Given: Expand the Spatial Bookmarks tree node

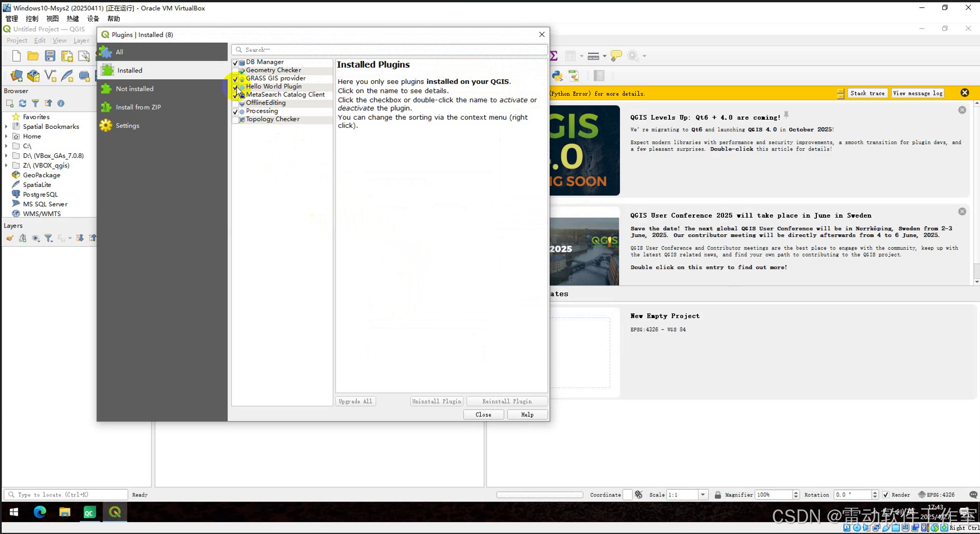Looking at the screenshot, I should point(6,127).
